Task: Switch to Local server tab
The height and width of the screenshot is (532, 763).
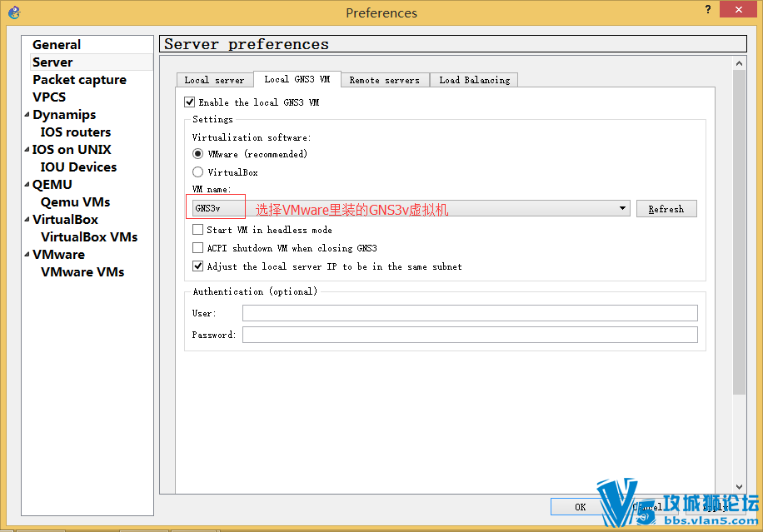Action: coord(215,80)
